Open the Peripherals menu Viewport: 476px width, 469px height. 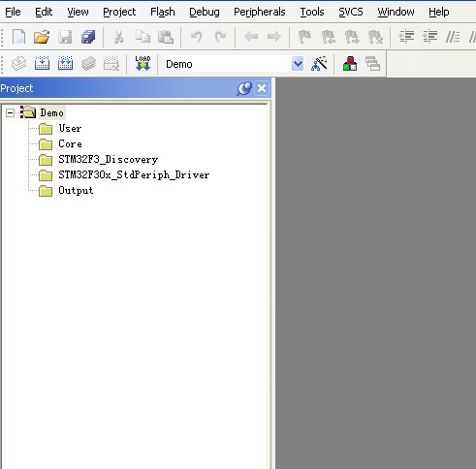tap(260, 12)
